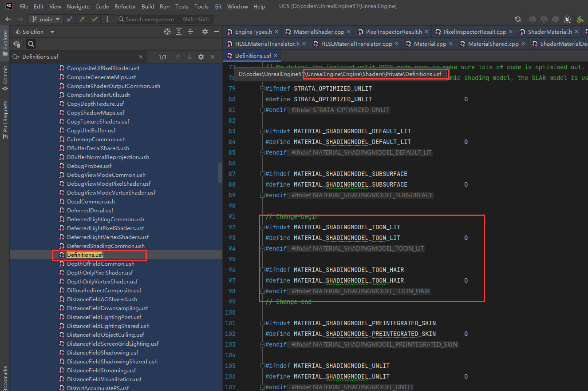The image size is (588, 391).
Task: Open search settings gear in find panel
Action: 201,56
